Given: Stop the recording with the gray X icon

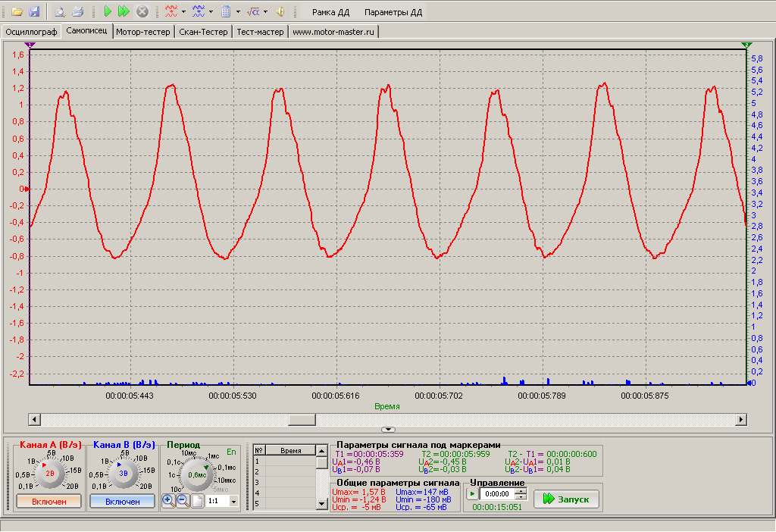Looking at the screenshot, I should click(x=142, y=11).
